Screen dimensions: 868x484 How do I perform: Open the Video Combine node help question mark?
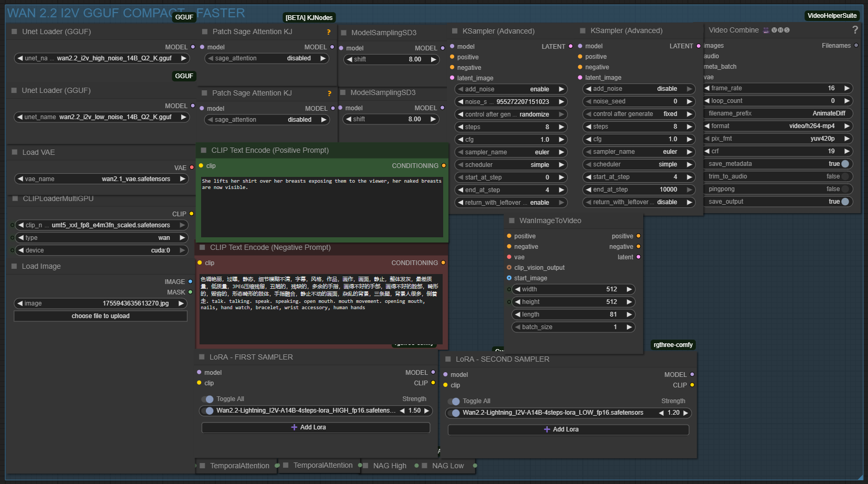855,30
